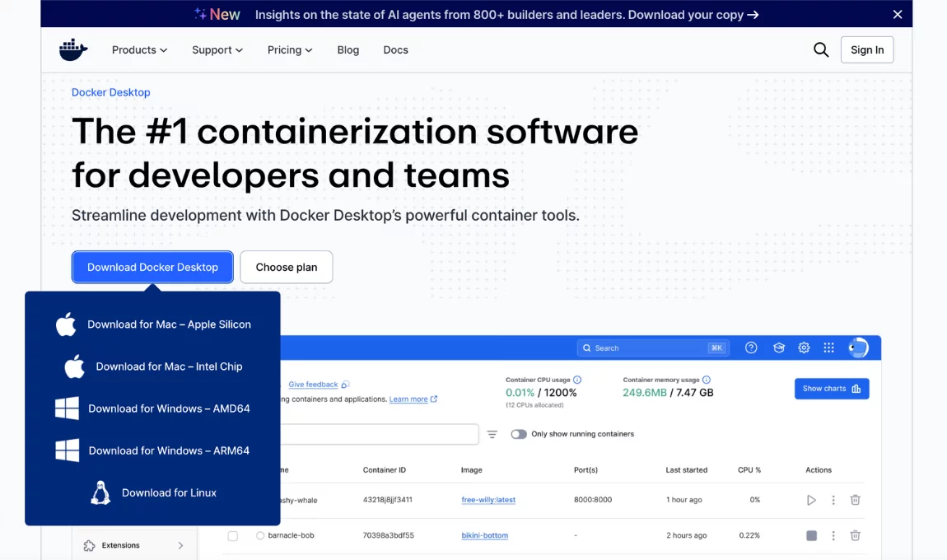This screenshot has height=560, width=947.
Task: Choose Download for Linux
Action: coord(153,493)
